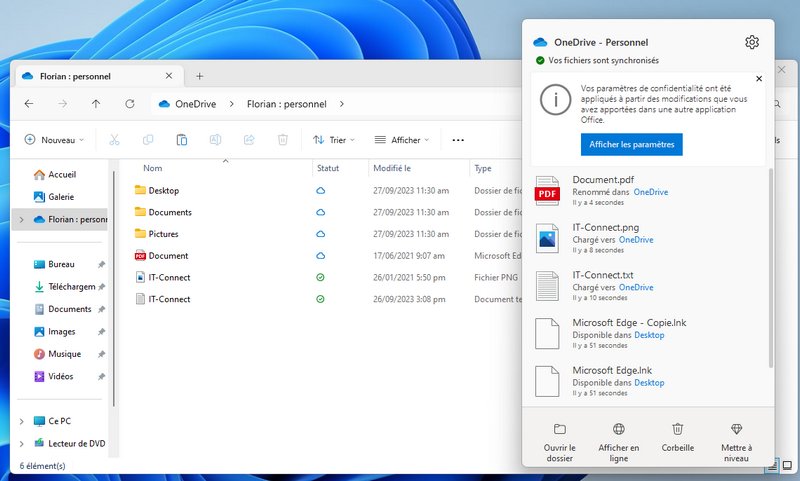Click the Refresh icon in the address bar
Viewport: 800px width, 481px height.
coord(130,103)
